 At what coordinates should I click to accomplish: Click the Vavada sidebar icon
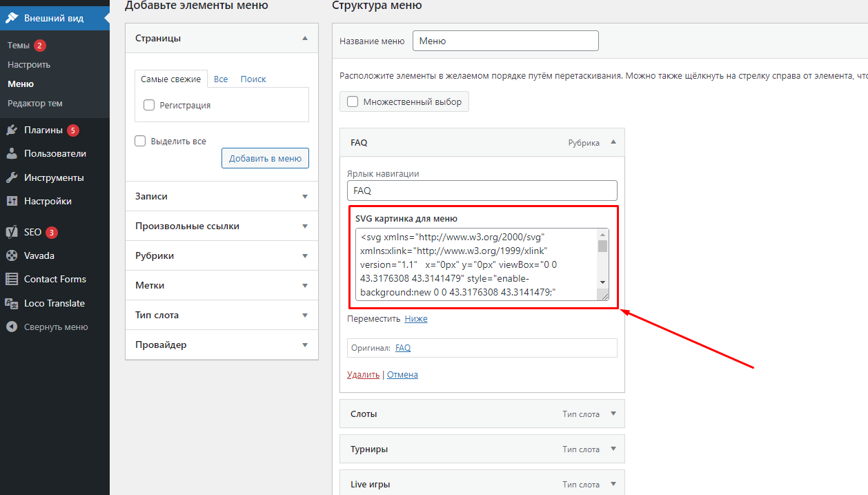tap(12, 255)
